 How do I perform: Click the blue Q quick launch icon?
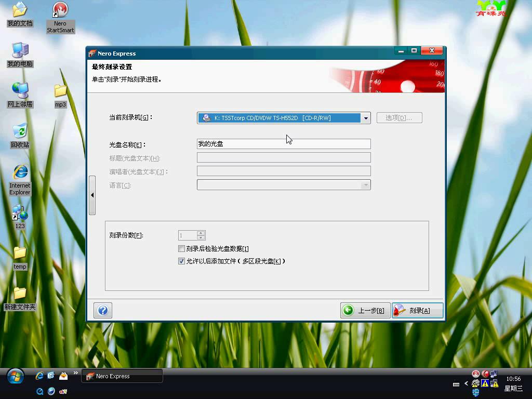click(39, 392)
